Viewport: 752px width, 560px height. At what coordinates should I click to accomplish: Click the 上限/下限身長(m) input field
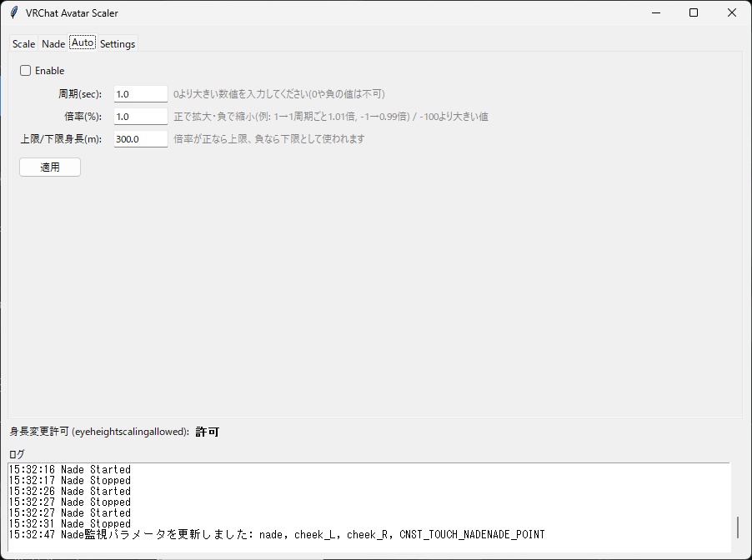[x=141, y=139]
